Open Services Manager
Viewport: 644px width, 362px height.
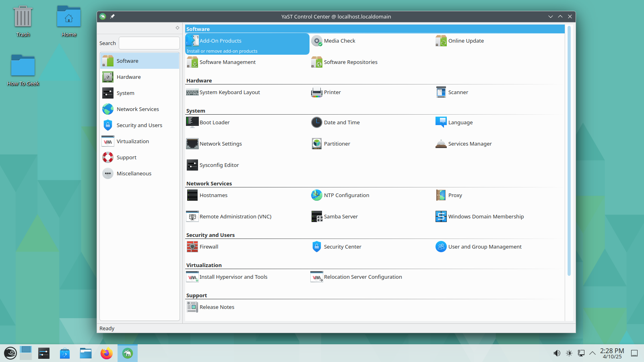tap(464, 144)
